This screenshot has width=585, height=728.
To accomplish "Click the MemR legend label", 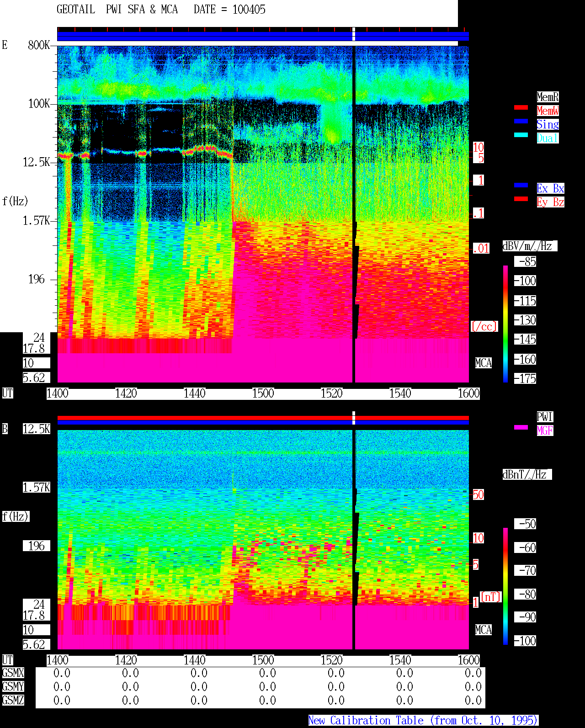I will pos(548,97).
